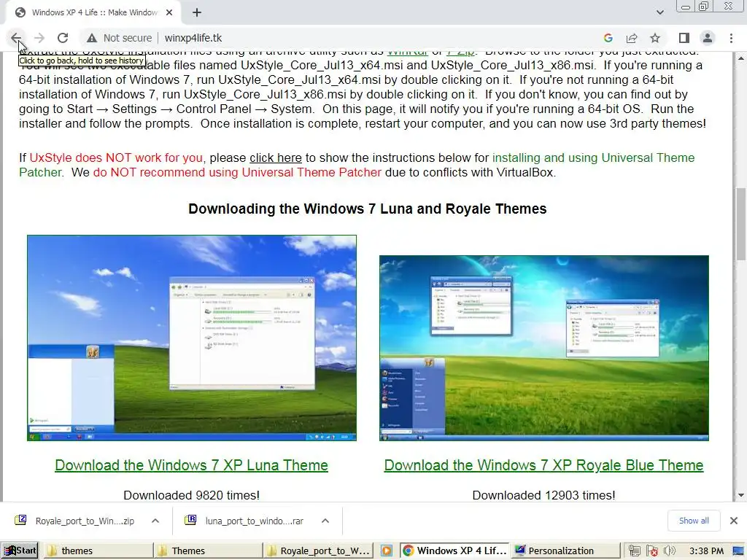Close the downloads bar
This screenshot has height=560, width=747.
point(734,521)
